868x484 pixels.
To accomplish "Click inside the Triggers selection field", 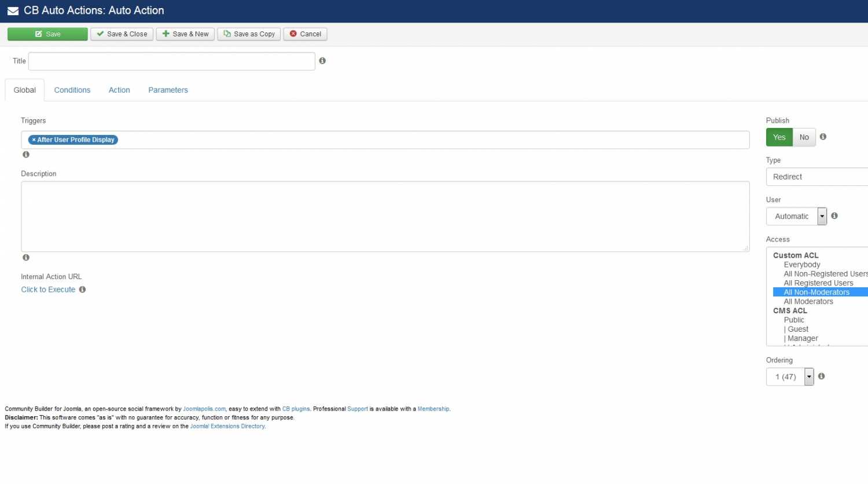I will tap(385, 140).
